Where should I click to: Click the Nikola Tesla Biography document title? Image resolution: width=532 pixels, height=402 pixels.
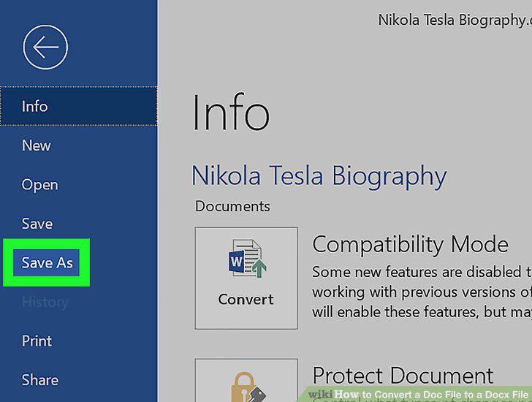tap(319, 176)
